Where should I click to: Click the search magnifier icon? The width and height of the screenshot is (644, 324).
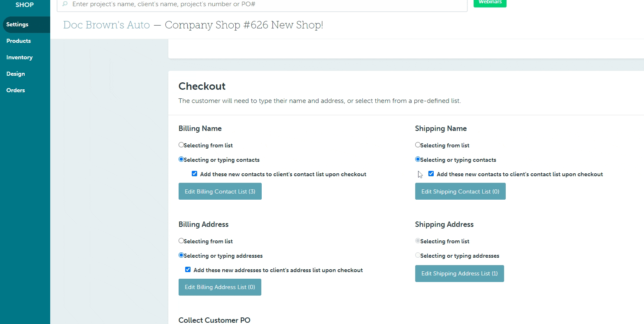(65, 4)
